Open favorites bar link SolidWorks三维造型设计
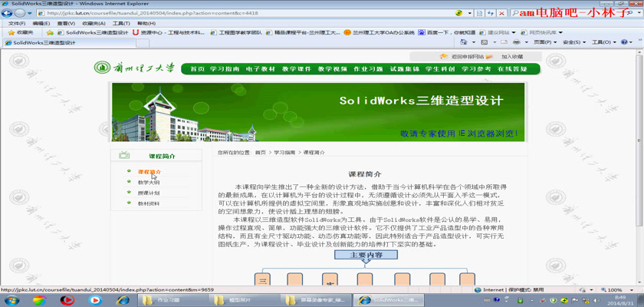The width and height of the screenshot is (644, 307). (x=93, y=32)
